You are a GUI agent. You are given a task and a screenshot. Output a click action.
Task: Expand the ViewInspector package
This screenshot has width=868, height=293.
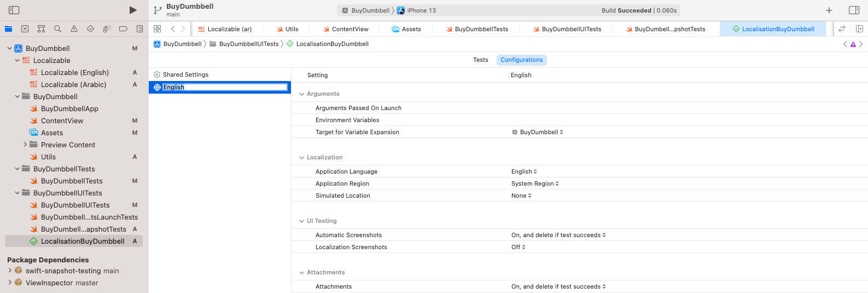click(10, 283)
